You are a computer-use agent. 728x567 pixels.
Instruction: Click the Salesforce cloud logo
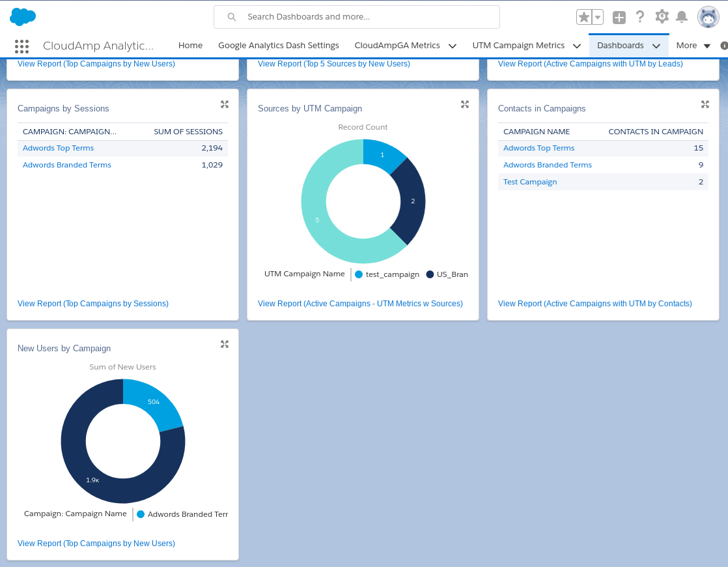coord(23,17)
